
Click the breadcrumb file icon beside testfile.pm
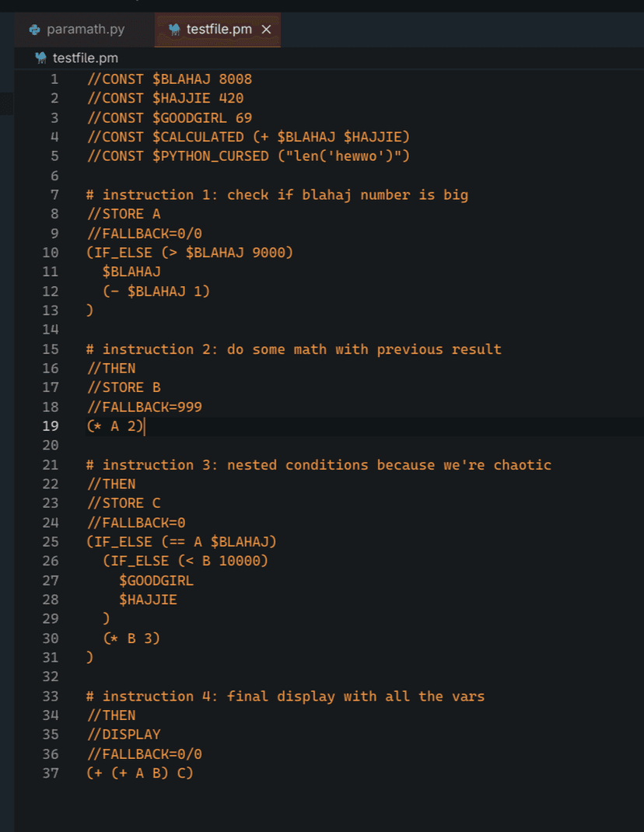coord(40,58)
